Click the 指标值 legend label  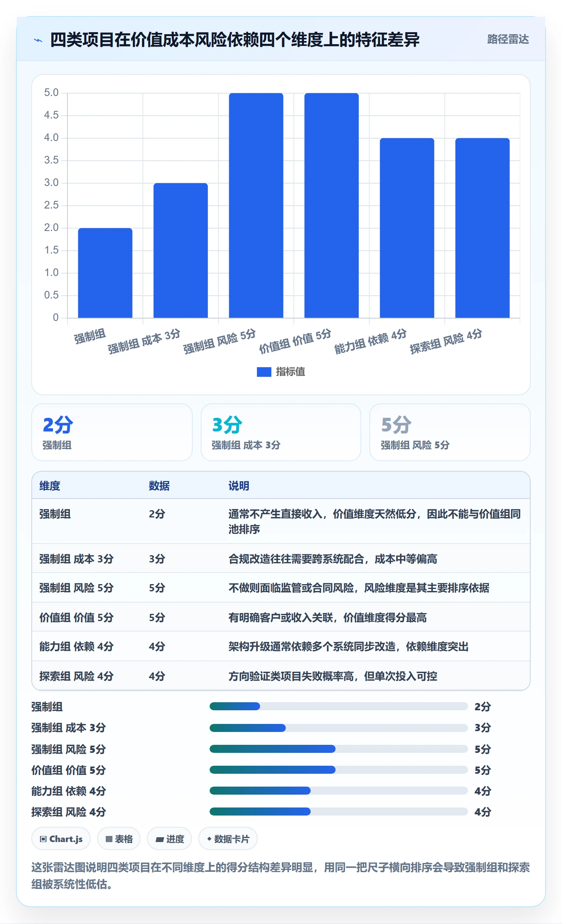click(x=290, y=372)
